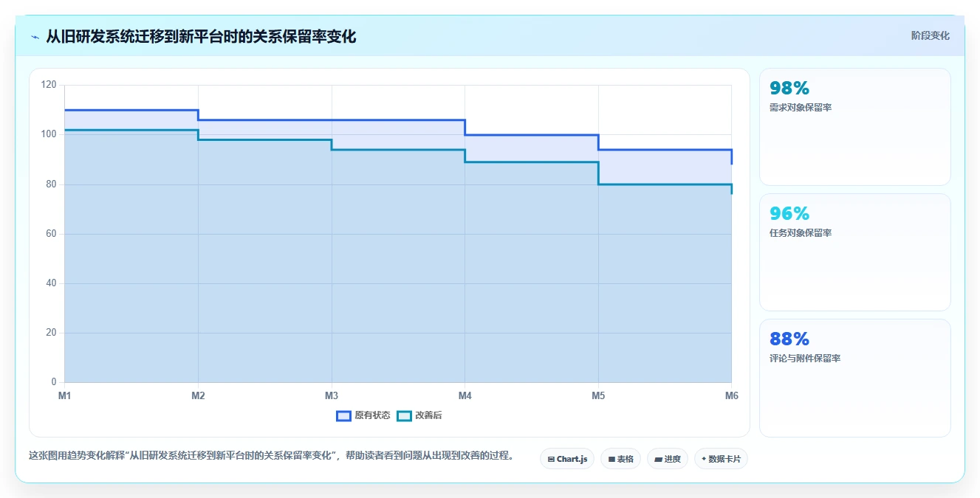Click the icon inside the 表格 chip
The width and height of the screenshot is (980, 498).
point(611,459)
